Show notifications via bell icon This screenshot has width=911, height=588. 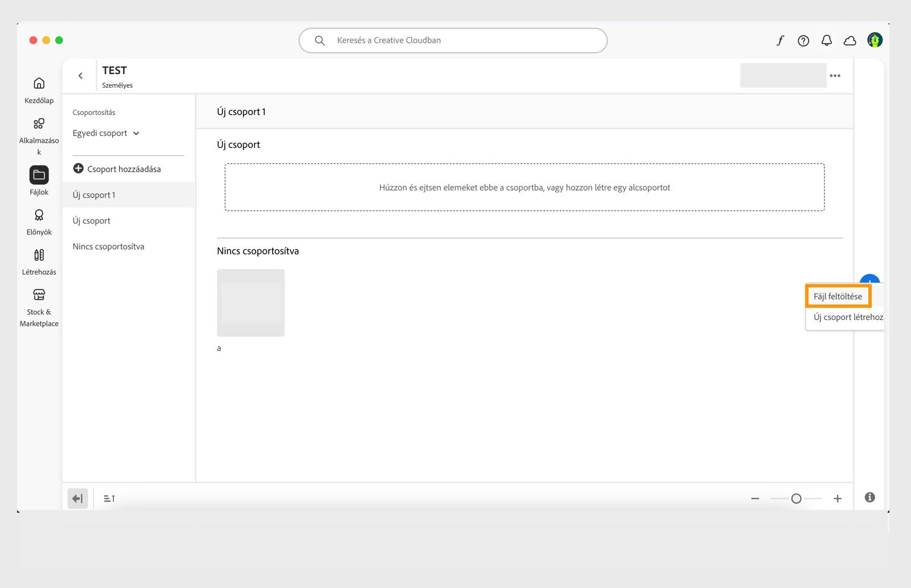[827, 40]
